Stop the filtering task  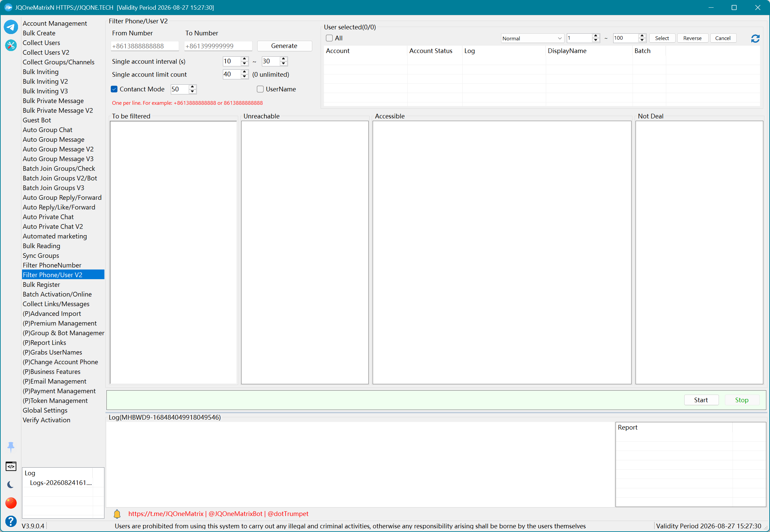pos(742,400)
